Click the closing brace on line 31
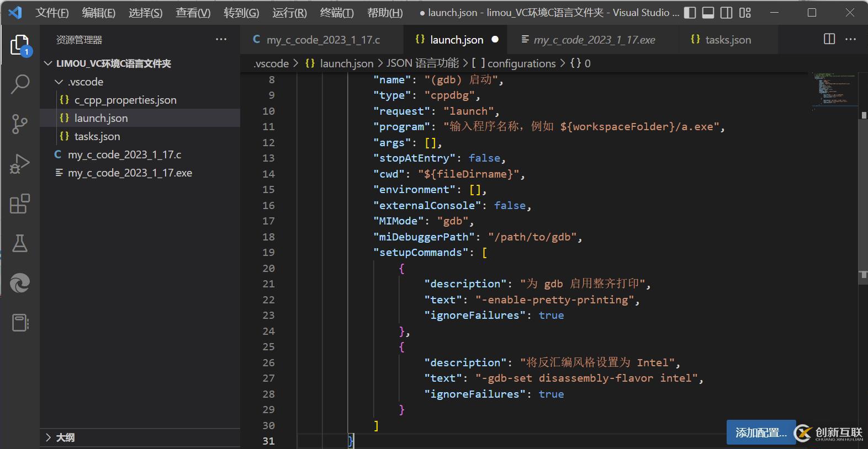Image resolution: width=868 pixels, height=449 pixels. click(351, 441)
